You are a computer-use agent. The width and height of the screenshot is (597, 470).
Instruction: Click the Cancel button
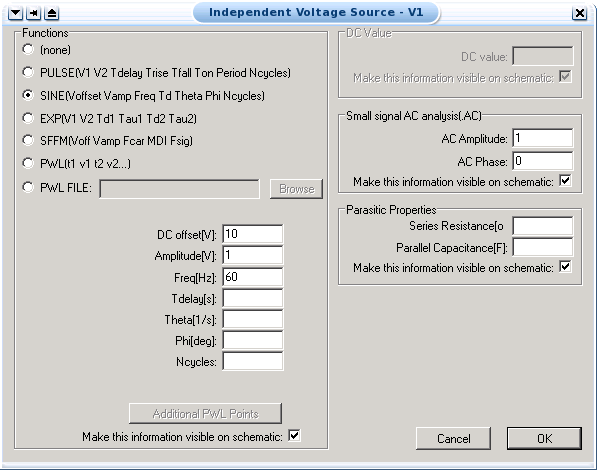(453, 438)
